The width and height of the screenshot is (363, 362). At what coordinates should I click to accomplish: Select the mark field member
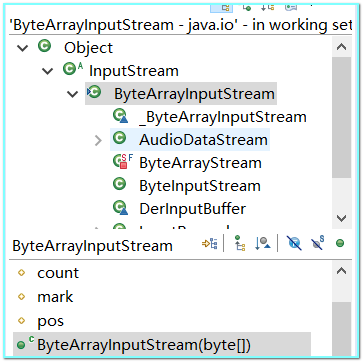(x=55, y=297)
